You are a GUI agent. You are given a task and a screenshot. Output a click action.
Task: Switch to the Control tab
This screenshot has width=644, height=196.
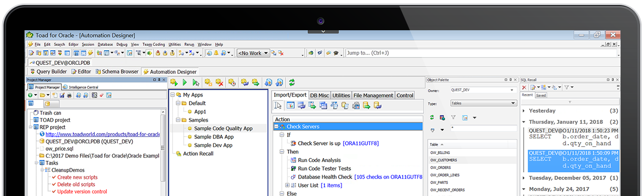[x=405, y=96]
